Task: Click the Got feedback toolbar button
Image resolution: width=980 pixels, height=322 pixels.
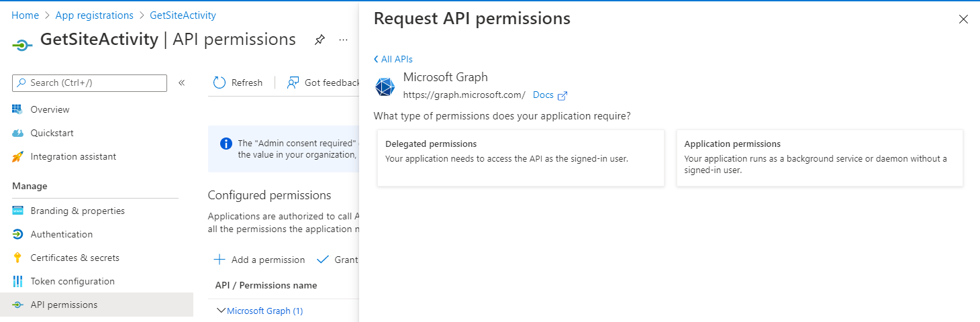Action: 323,83
